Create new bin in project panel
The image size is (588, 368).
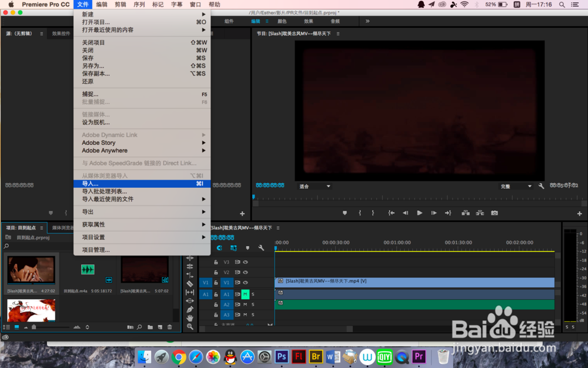coord(150,327)
